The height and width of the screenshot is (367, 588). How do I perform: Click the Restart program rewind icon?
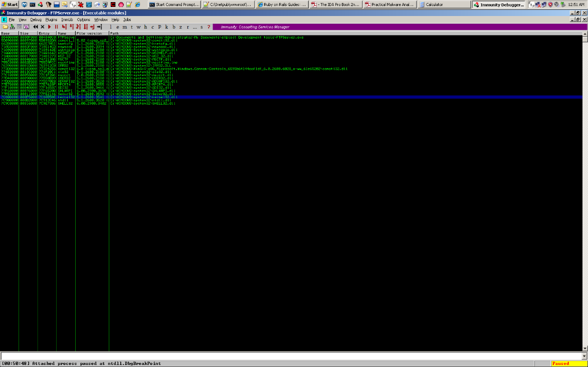click(36, 27)
